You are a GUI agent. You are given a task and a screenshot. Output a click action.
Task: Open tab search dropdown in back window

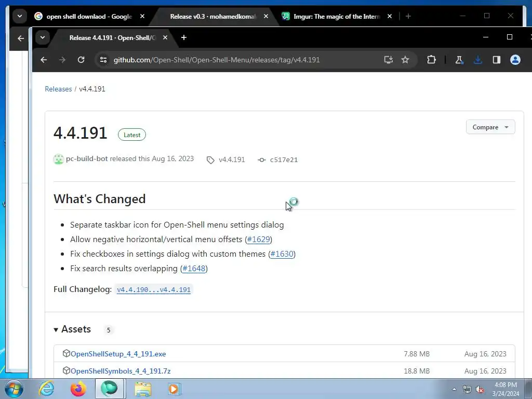(x=20, y=16)
